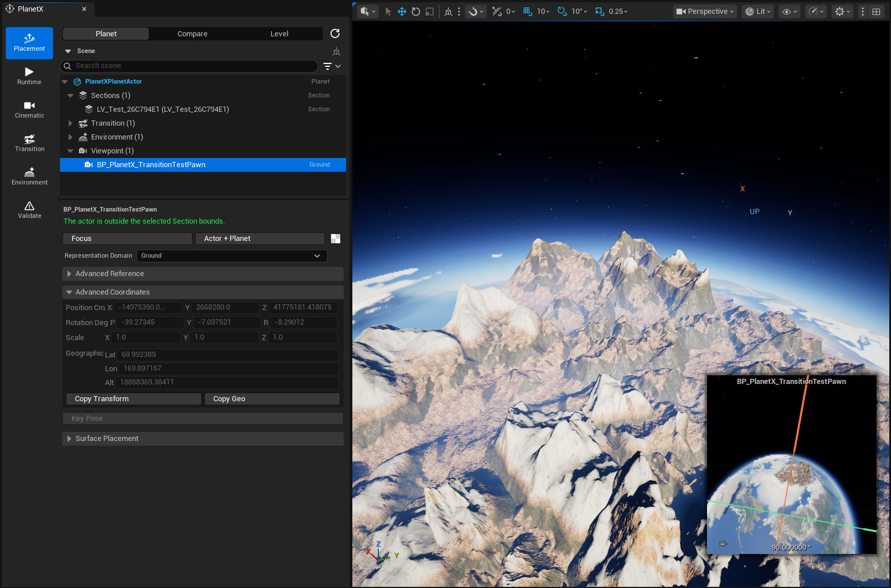
Task: Toggle grid snapping icon next to 10
Action: tap(528, 12)
